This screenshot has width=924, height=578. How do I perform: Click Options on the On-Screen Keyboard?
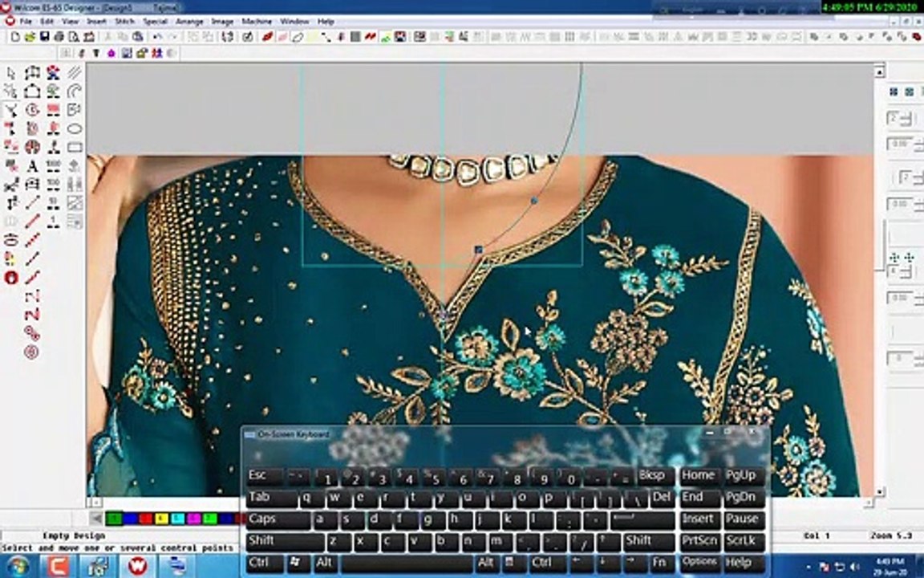tap(699, 563)
